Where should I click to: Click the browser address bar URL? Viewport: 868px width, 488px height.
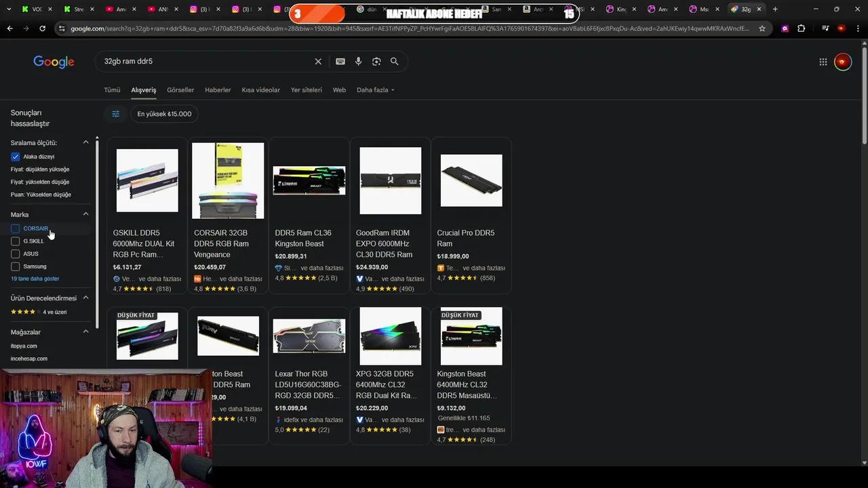pyautogui.click(x=410, y=28)
